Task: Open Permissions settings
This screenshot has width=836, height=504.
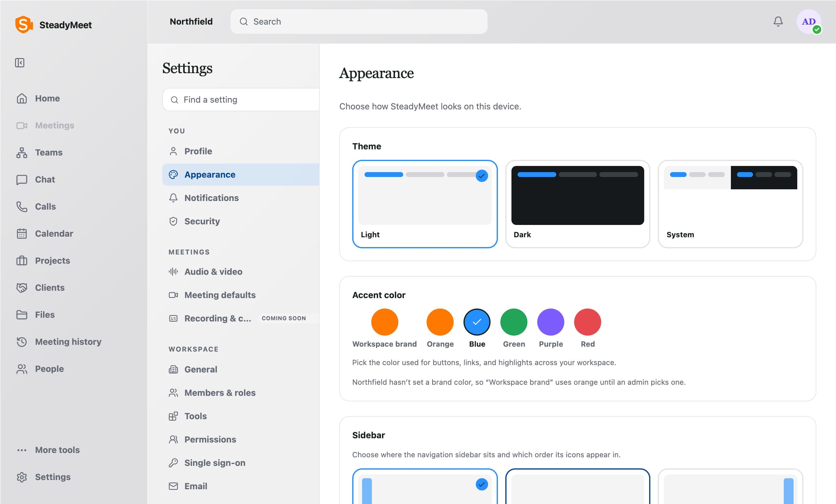Action: 241,439
